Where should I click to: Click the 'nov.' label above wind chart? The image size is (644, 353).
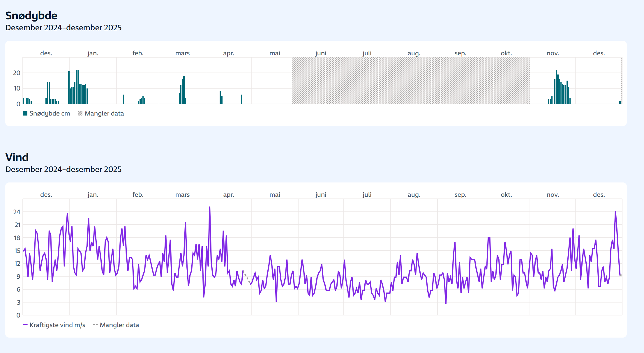pos(553,195)
